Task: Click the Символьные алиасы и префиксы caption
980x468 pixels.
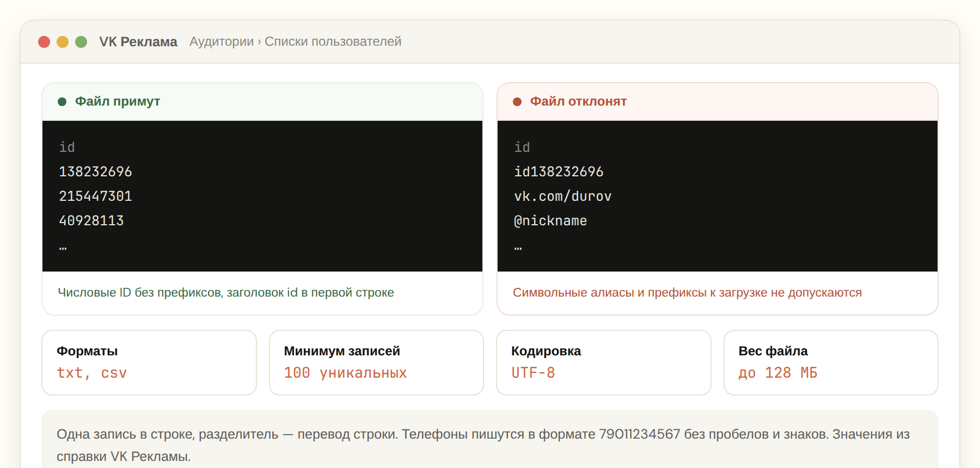Action: [687, 293]
